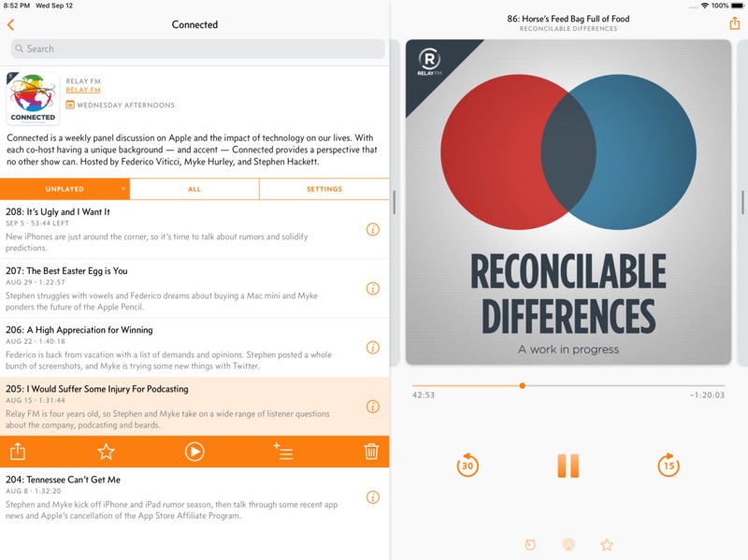This screenshot has width=748, height=560.
Task: Click now playing title 86: Horse's Feed Bag
Action: [x=568, y=19]
